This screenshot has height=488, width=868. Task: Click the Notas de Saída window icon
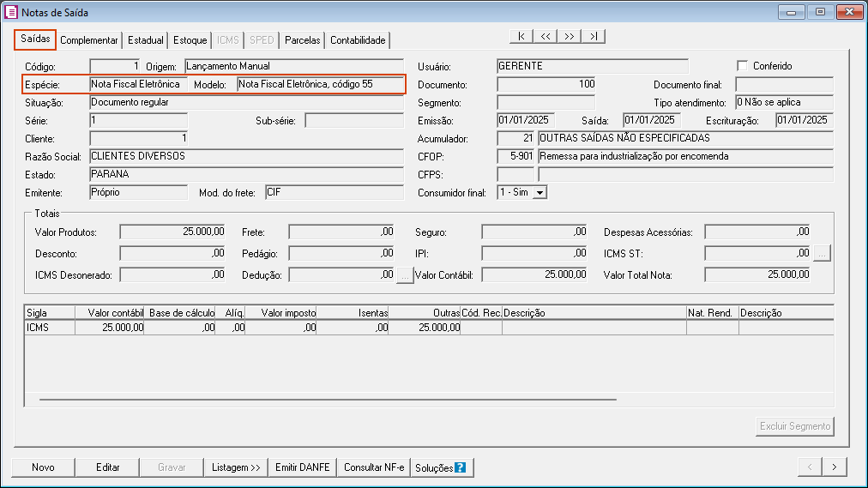click(x=11, y=13)
